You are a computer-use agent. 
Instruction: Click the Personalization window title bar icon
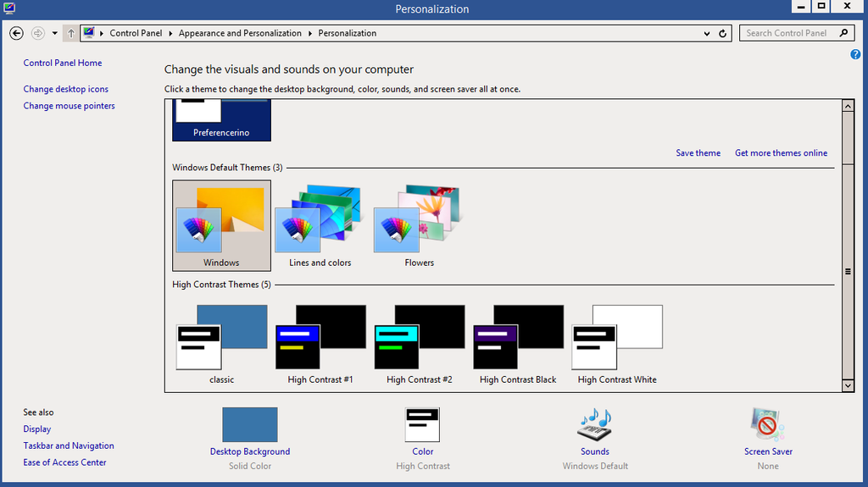coord(8,8)
